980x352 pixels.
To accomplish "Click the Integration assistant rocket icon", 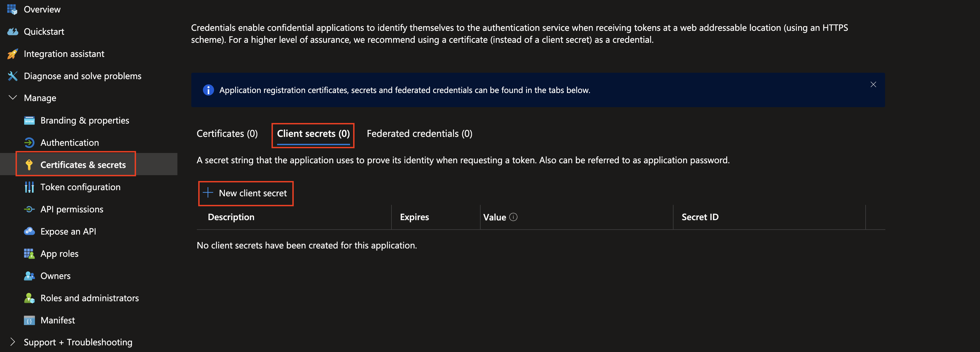I will [12, 54].
